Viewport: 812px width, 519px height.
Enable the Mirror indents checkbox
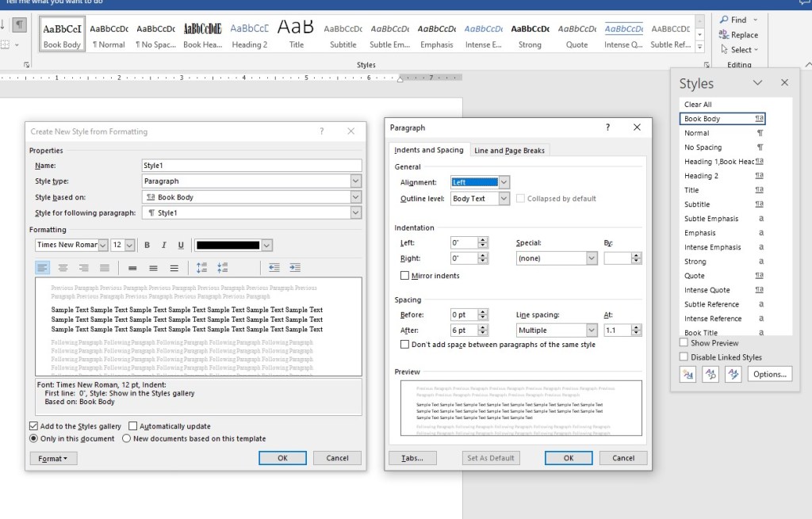(405, 276)
